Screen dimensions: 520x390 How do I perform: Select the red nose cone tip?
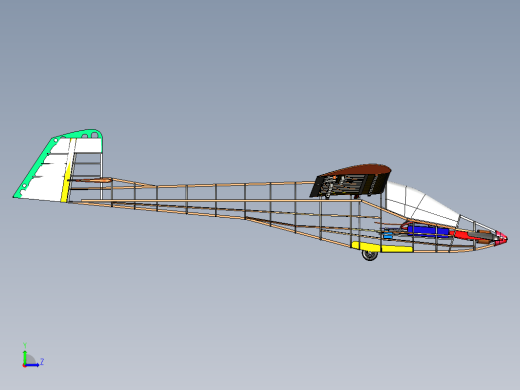(x=501, y=238)
